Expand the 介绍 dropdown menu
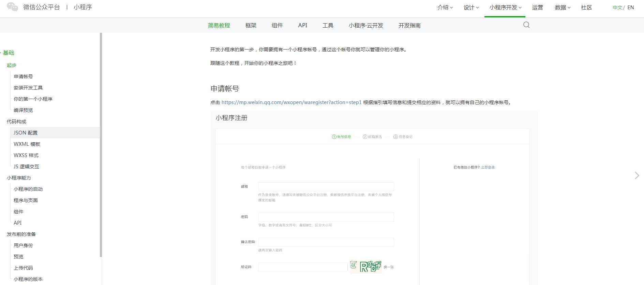The width and height of the screenshot is (644, 285). (x=445, y=8)
